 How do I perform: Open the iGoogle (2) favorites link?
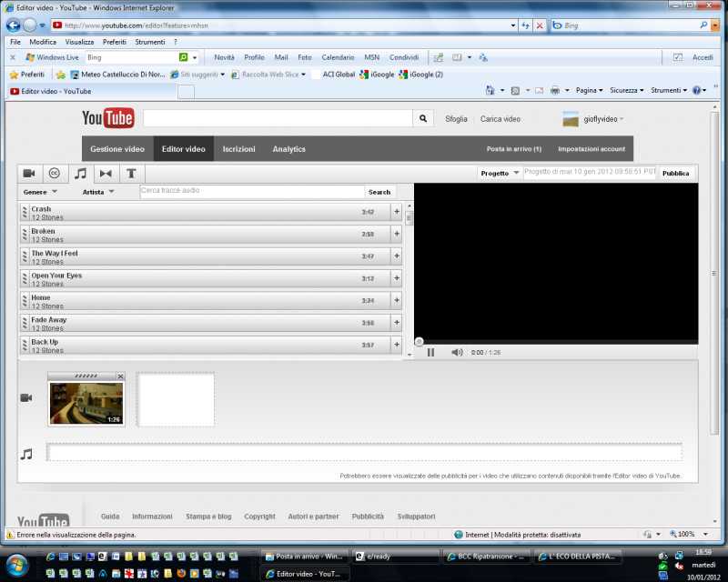coord(421,75)
